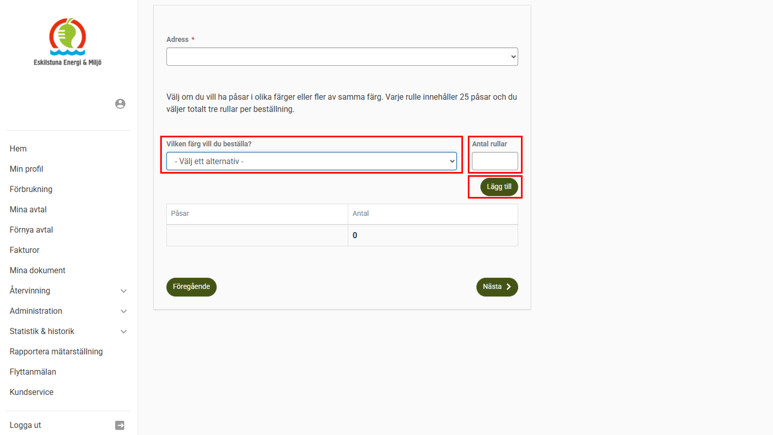Open Mina dokument page

tap(37, 270)
